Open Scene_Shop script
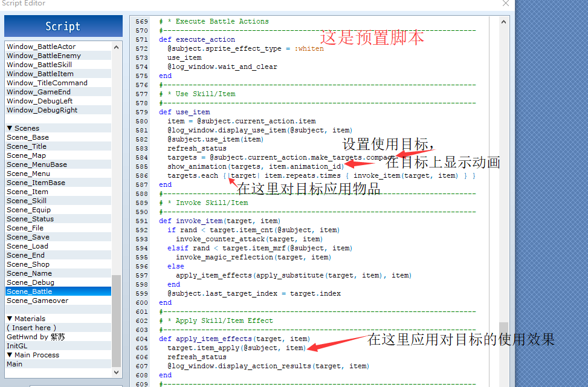The width and height of the screenshot is (588, 387). 59,264
